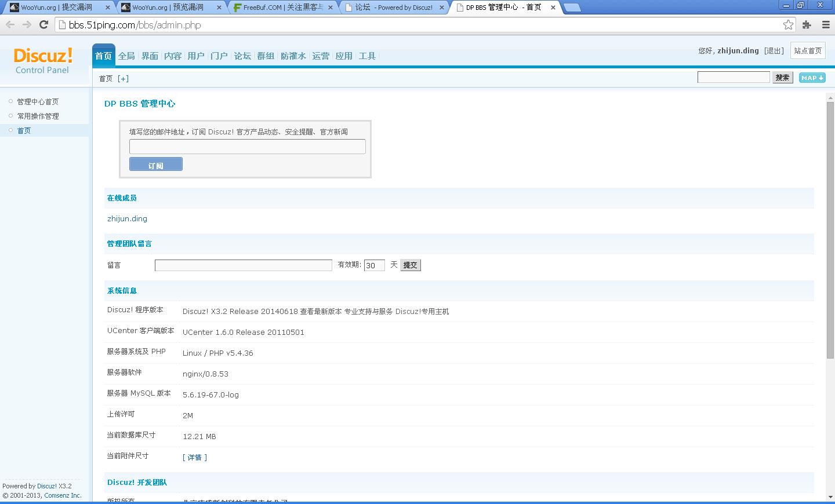This screenshot has height=504, width=835.
Task: Click the [+] add shortcut link
Action: (x=123, y=79)
